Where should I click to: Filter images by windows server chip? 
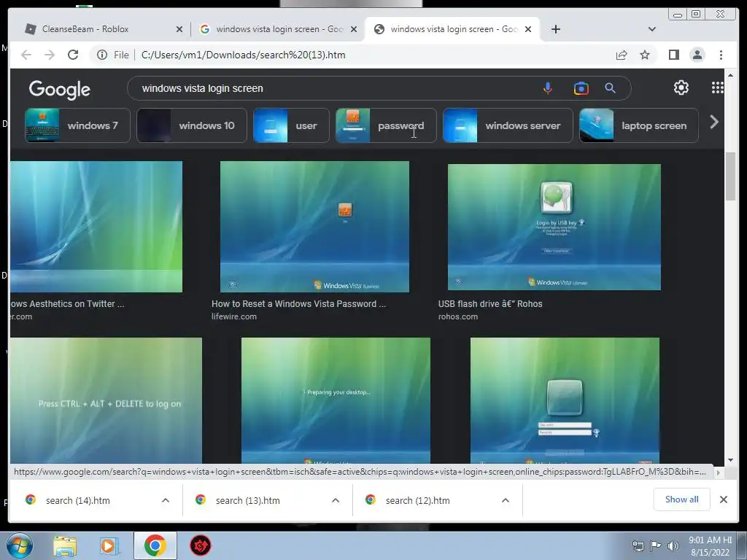[508, 125]
